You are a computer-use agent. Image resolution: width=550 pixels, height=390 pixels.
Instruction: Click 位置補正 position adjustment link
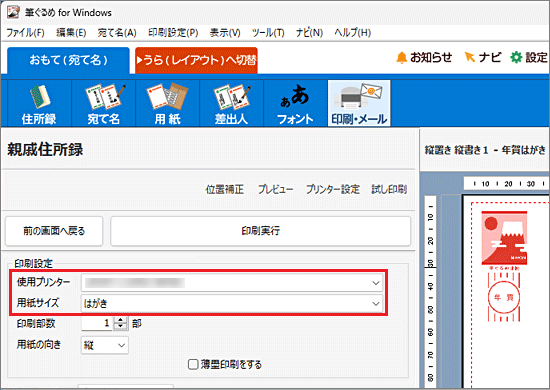click(x=224, y=189)
